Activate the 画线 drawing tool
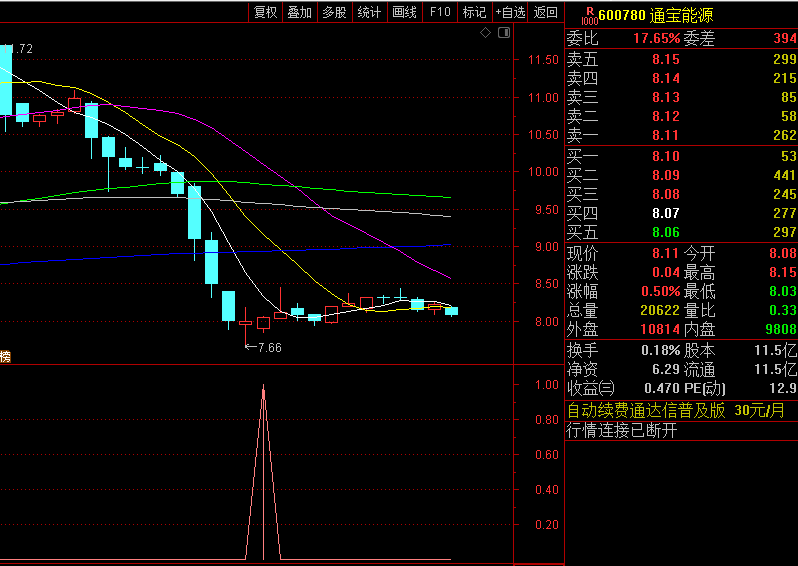The image size is (798, 566). [x=404, y=12]
